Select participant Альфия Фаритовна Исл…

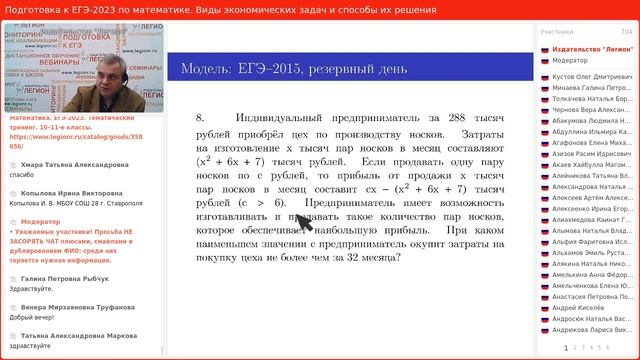[x=592, y=242]
